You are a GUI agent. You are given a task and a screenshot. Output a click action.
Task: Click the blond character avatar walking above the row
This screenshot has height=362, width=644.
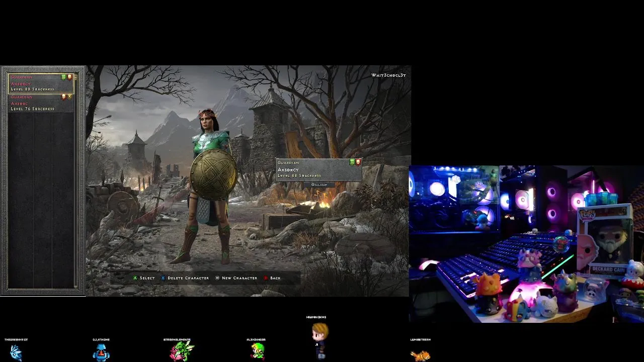319,341
